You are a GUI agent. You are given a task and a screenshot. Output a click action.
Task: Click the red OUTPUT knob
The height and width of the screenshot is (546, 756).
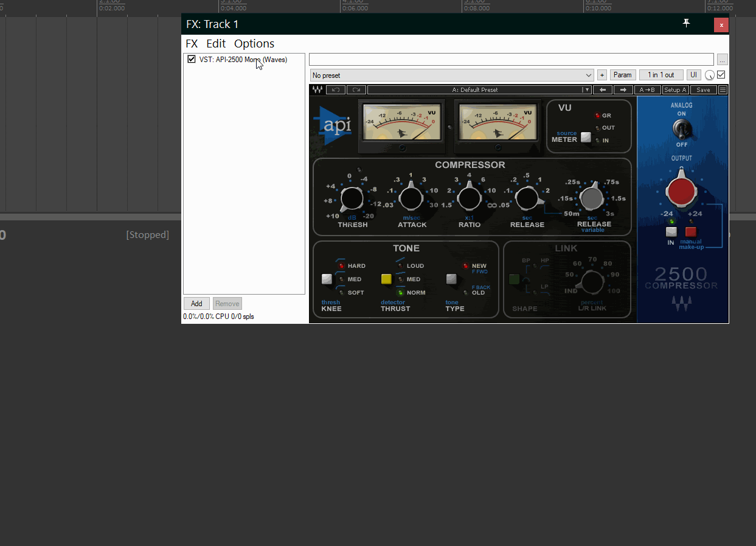tap(681, 191)
